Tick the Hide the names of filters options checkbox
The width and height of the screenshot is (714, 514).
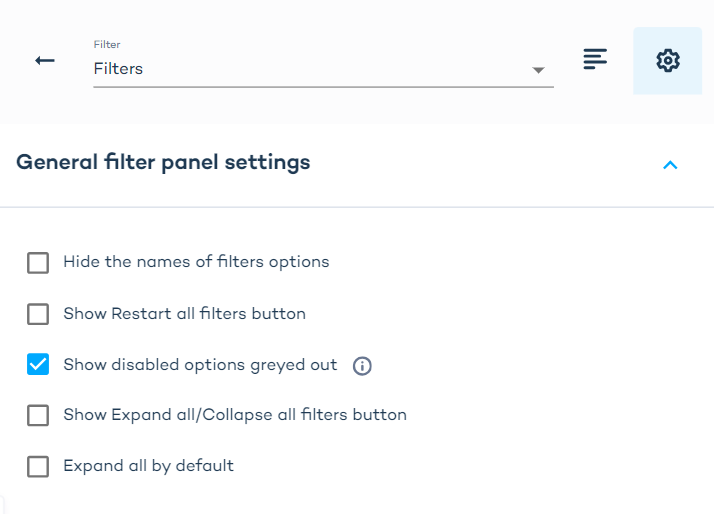pos(38,263)
